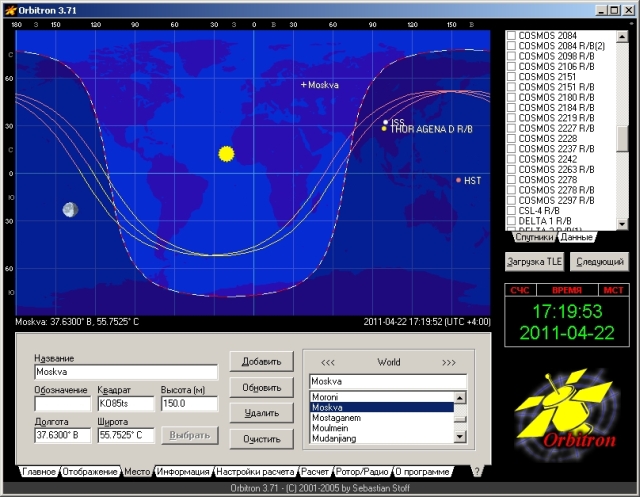The image size is (640, 497).
Task: Click the Добавить button
Action: [x=261, y=362]
